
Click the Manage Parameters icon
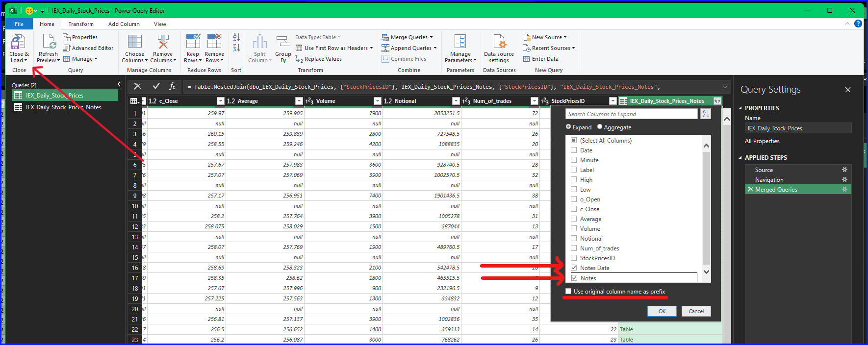tap(460, 42)
